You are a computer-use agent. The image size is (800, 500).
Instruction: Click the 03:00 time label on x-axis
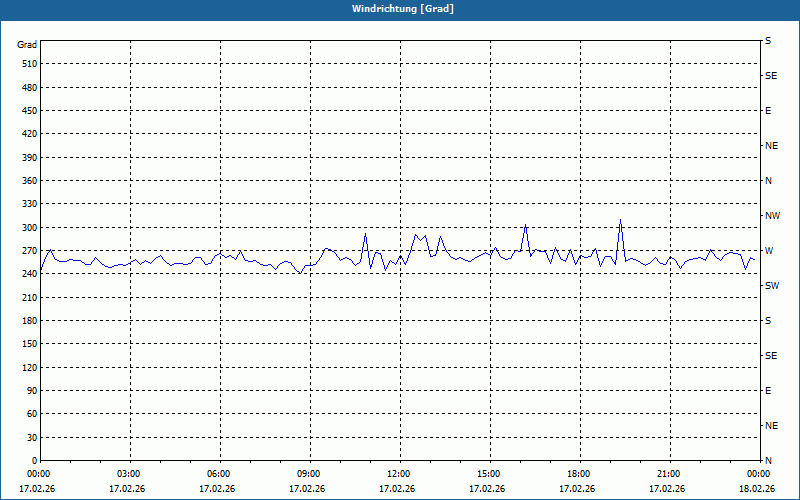129,474
